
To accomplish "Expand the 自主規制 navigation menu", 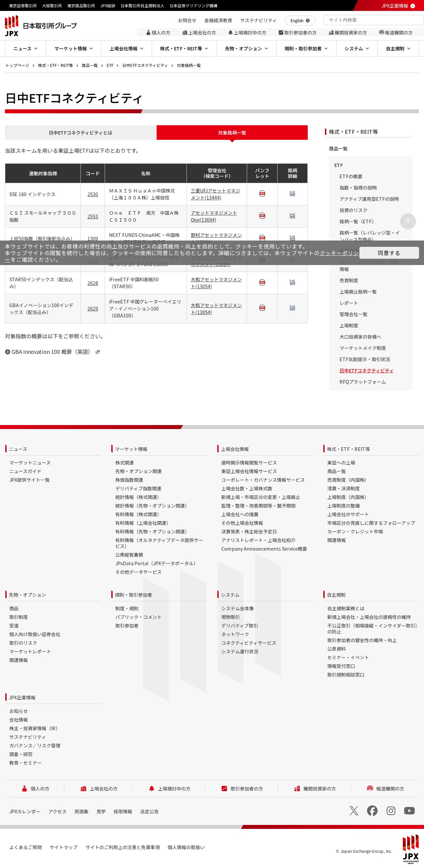I will (x=398, y=48).
